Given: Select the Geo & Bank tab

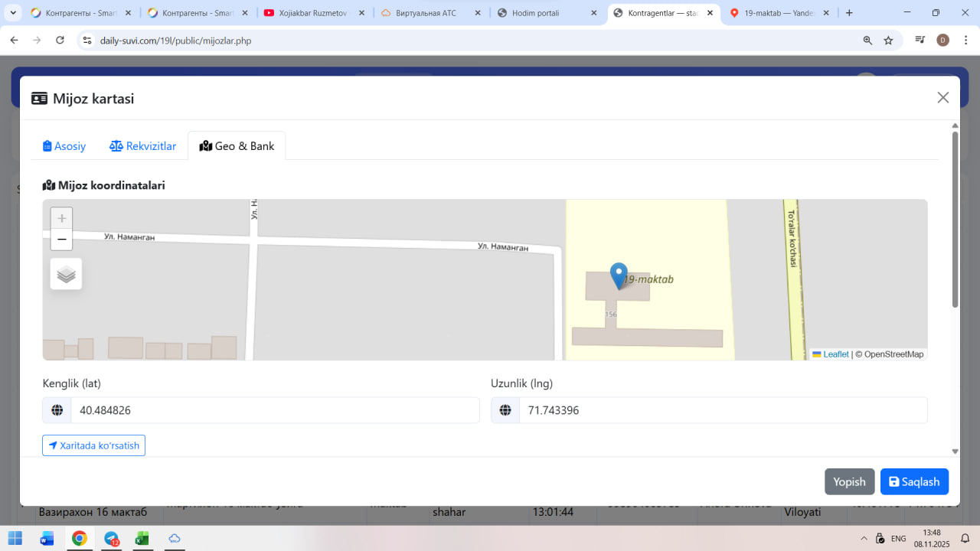Looking at the screenshot, I should tap(237, 145).
